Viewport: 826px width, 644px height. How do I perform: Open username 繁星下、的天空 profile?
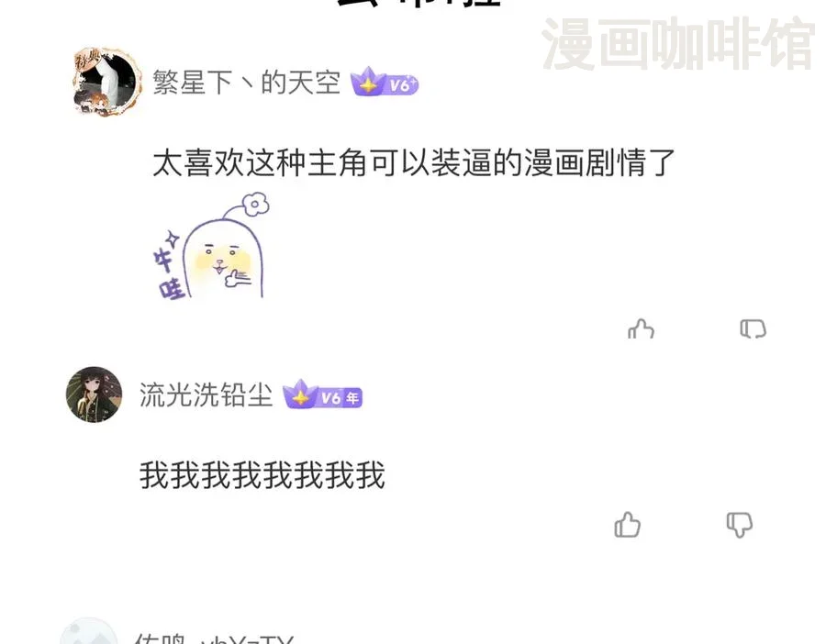tap(247, 83)
